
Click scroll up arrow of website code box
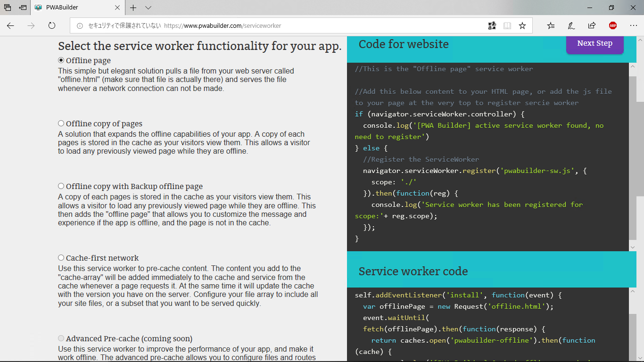pos(633,66)
